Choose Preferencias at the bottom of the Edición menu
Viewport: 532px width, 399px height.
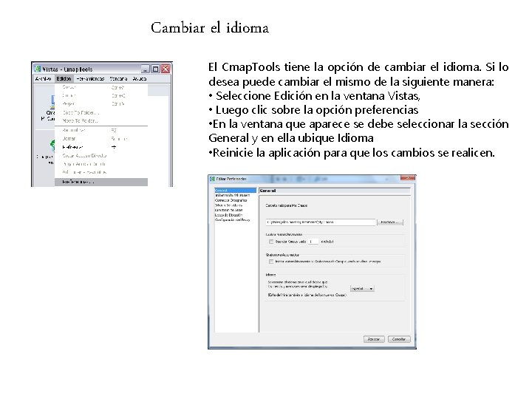[x=101, y=183]
